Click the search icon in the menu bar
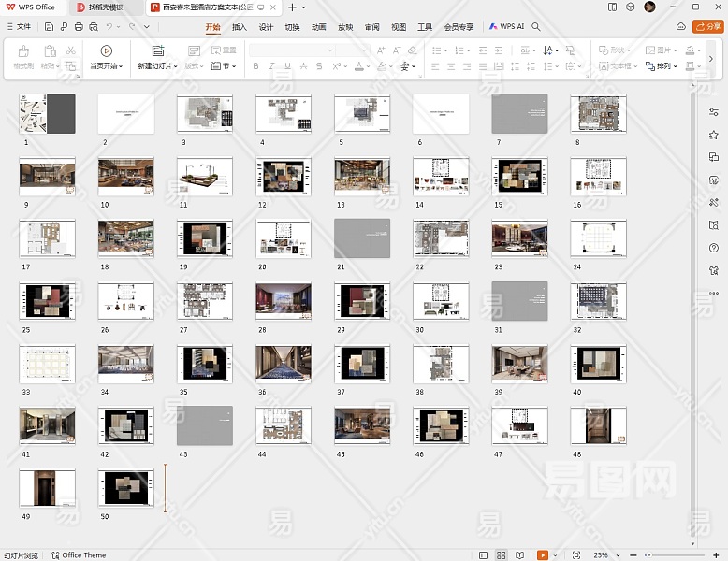The width and height of the screenshot is (728, 561). 537,27
